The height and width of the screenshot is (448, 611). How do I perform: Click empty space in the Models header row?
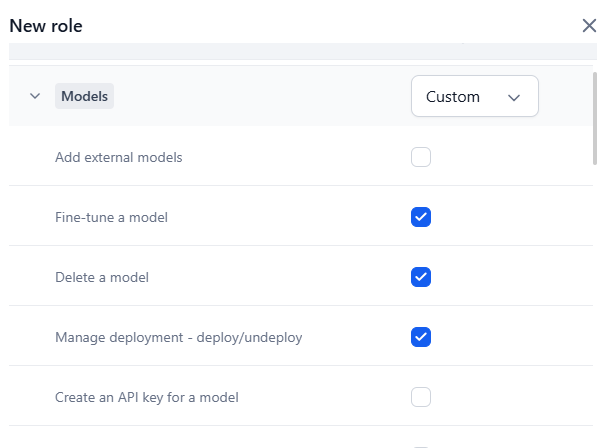260,97
